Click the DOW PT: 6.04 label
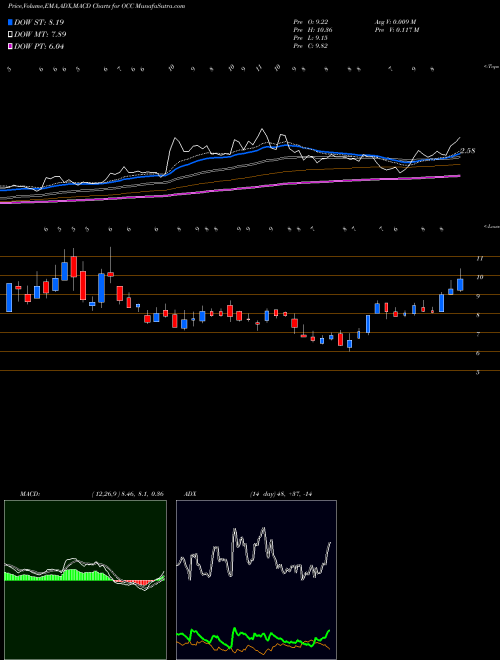 39,47
